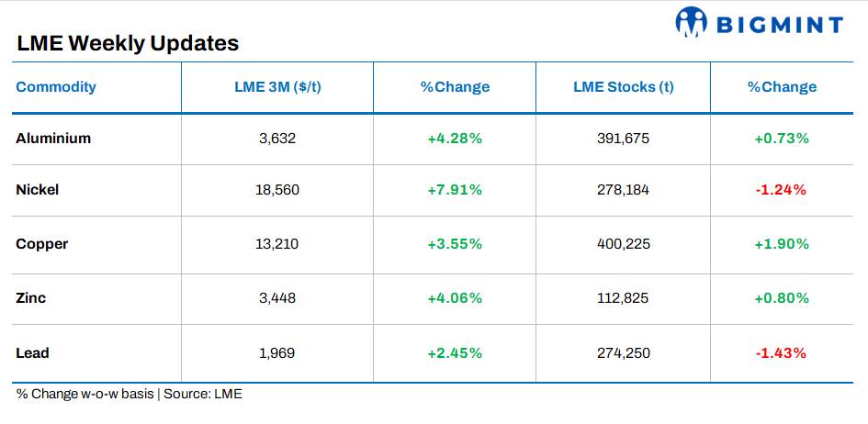Select the Copper row label
Screen dimensions: 868x424
42,244
